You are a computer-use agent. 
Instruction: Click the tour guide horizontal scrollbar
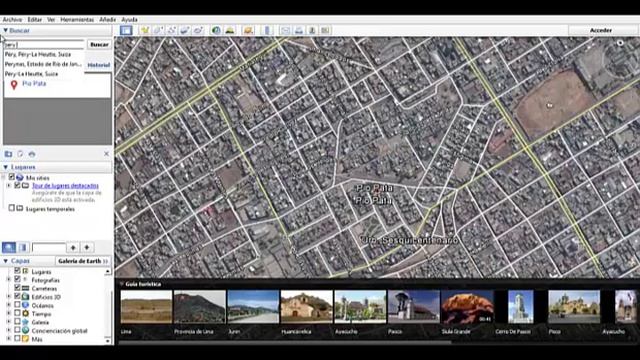coord(285,342)
